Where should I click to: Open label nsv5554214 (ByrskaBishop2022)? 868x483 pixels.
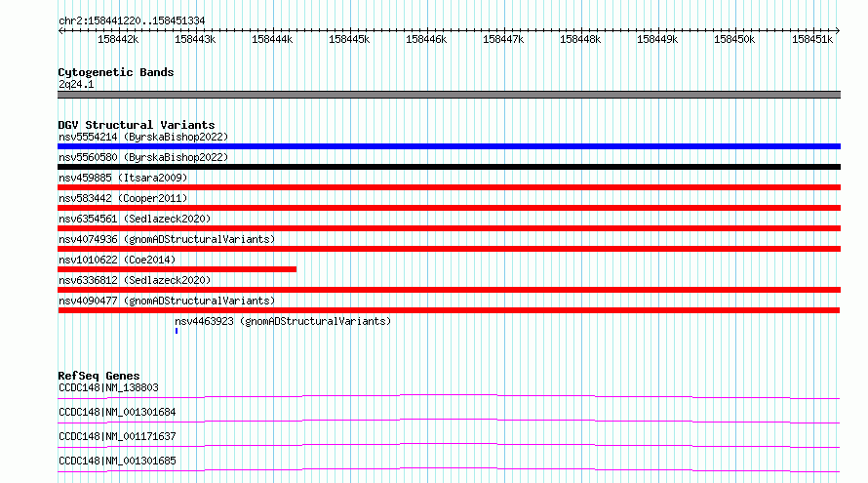143,137
